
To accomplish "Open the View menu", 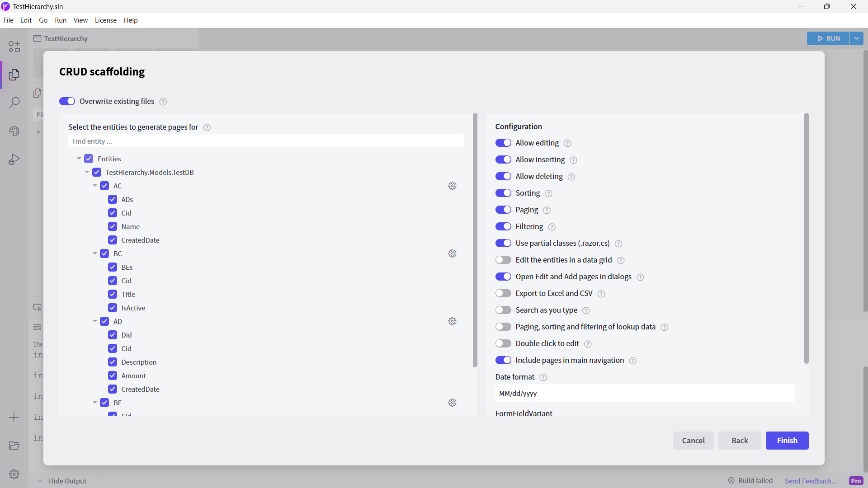I will click(x=80, y=20).
